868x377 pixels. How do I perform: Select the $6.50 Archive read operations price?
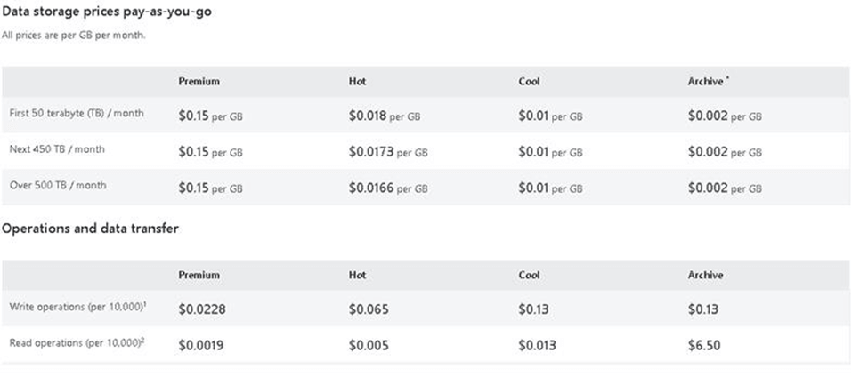pos(706,345)
